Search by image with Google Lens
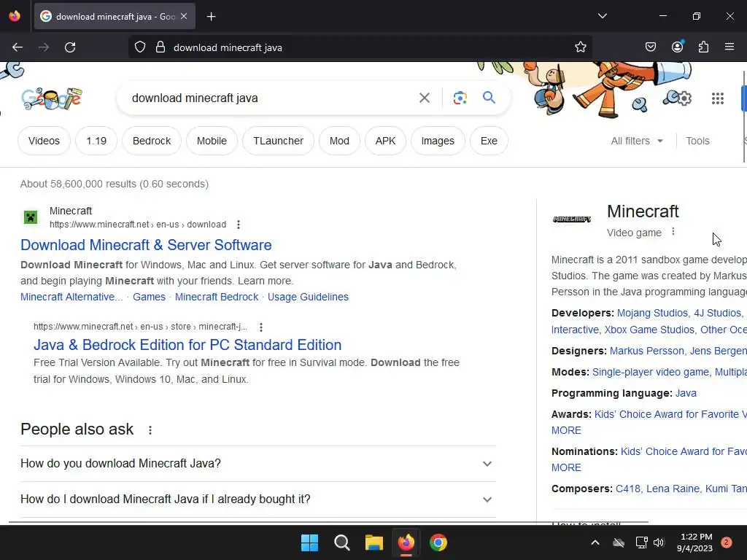 click(x=460, y=98)
